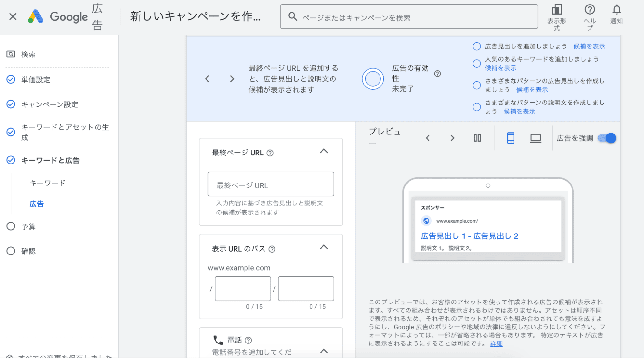The width and height of the screenshot is (644, 358).
Task: Close campaign creation with X icon
Action: [13, 16]
